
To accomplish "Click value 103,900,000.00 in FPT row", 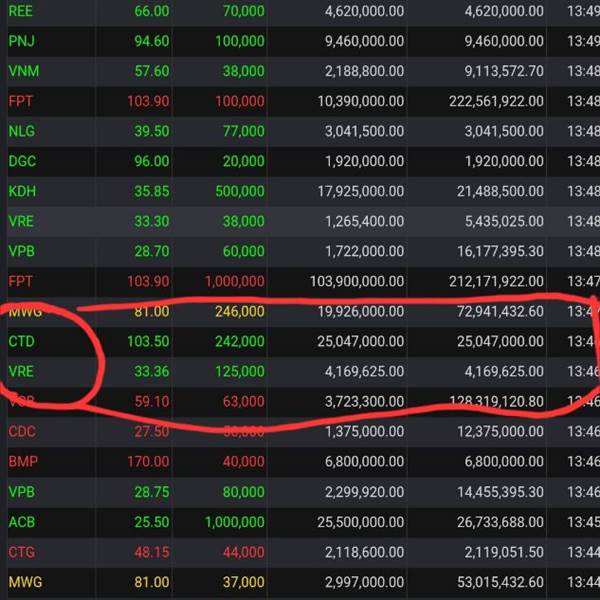I will click(x=357, y=282).
